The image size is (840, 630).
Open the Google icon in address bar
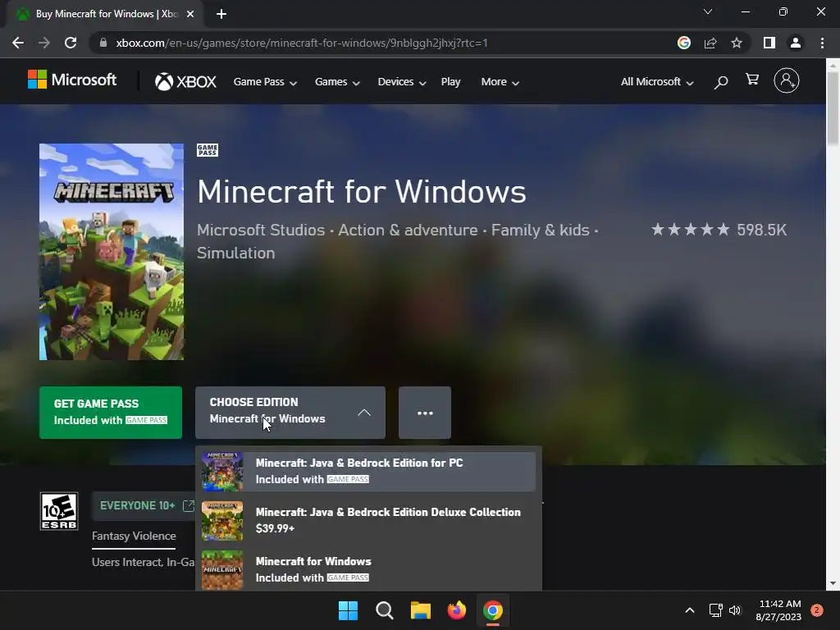pos(684,43)
